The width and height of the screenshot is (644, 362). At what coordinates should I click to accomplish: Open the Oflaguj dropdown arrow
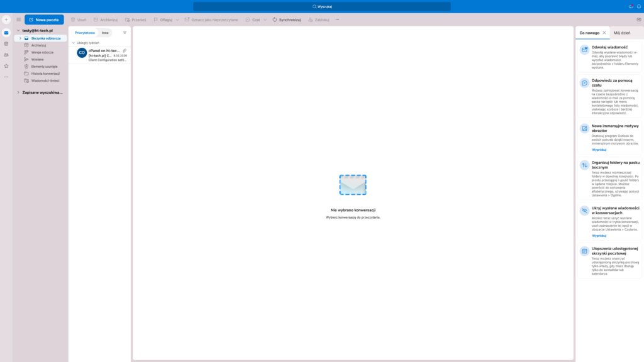click(177, 19)
